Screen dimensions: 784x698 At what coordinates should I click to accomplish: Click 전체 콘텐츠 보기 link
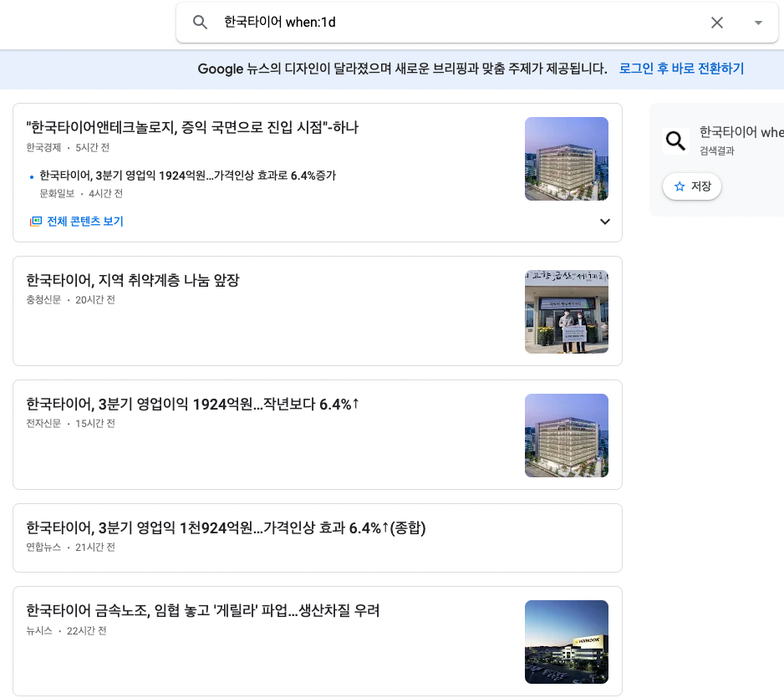(x=85, y=221)
